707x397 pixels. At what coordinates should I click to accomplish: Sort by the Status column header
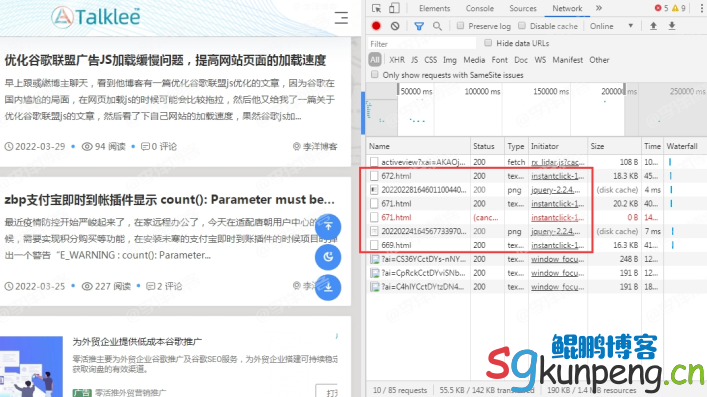point(487,146)
